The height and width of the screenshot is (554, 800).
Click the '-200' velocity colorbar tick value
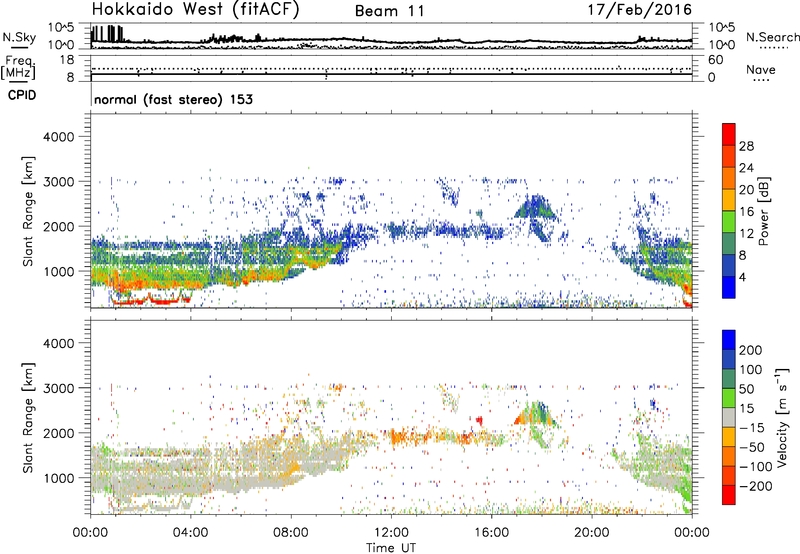(x=756, y=486)
